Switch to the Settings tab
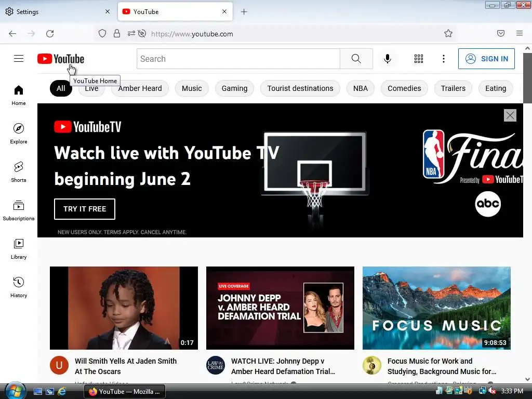 58,11
